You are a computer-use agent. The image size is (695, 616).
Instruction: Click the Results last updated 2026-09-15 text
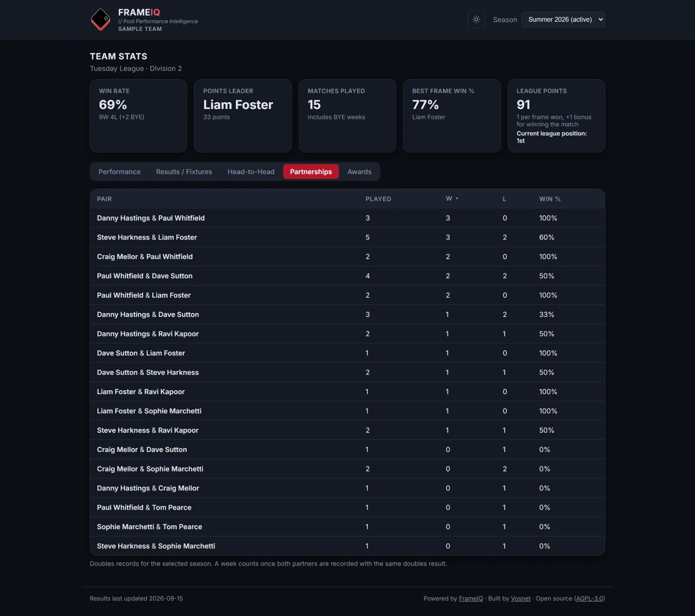[136, 598]
